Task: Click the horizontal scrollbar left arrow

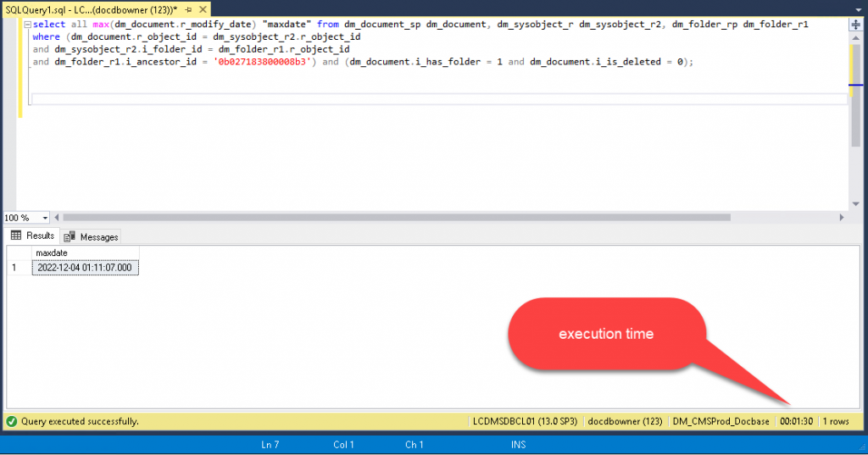Action: pyautogui.click(x=57, y=218)
